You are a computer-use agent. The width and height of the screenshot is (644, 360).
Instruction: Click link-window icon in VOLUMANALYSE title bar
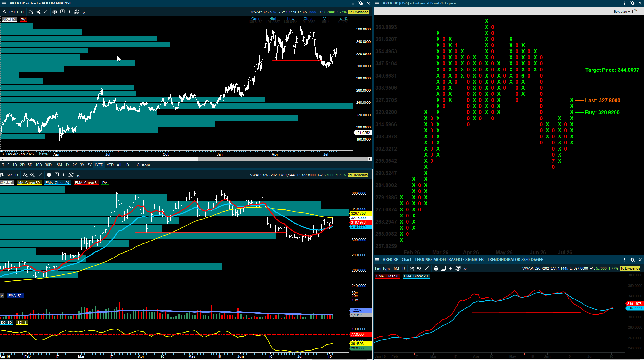pos(361,3)
